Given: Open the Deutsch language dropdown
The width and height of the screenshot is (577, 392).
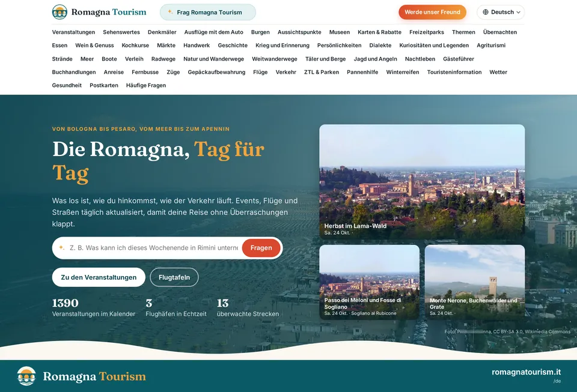Looking at the screenshot, I should click(x=501, y=12).
